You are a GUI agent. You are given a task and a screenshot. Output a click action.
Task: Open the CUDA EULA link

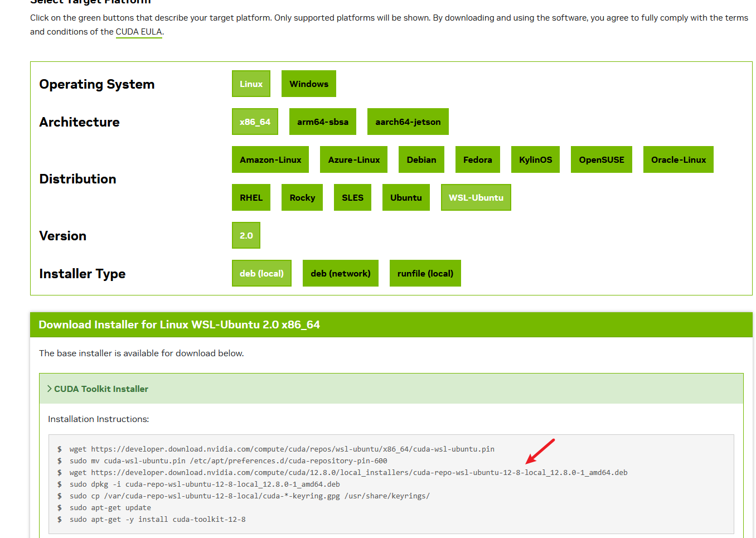pyautogui.click(x=139, y=32)
